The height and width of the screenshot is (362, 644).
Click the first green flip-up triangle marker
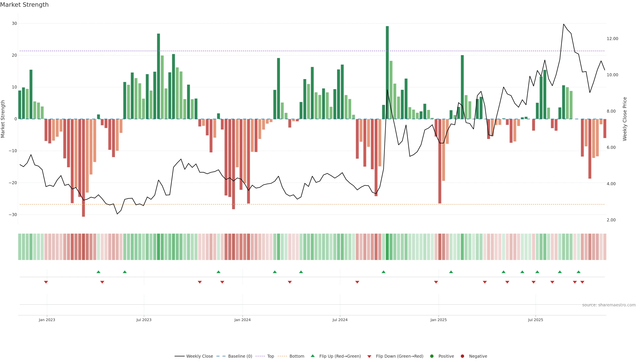pos(98,272)
